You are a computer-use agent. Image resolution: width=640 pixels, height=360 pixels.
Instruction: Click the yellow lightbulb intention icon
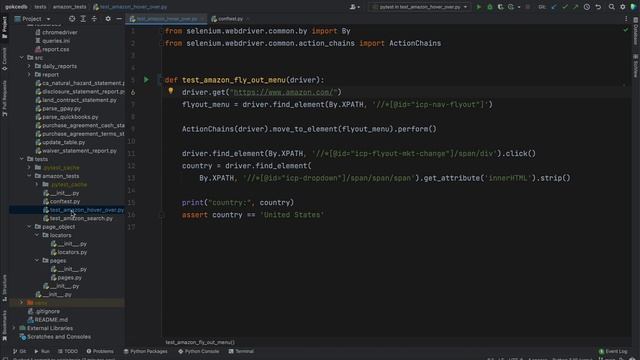(171, 91)
